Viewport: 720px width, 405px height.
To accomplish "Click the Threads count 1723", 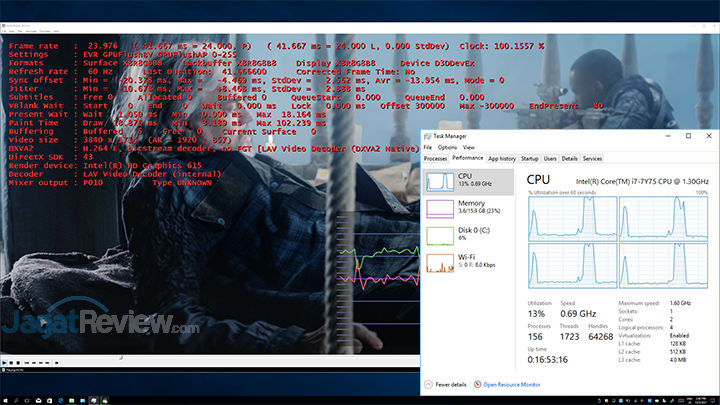I will (569, 337).
